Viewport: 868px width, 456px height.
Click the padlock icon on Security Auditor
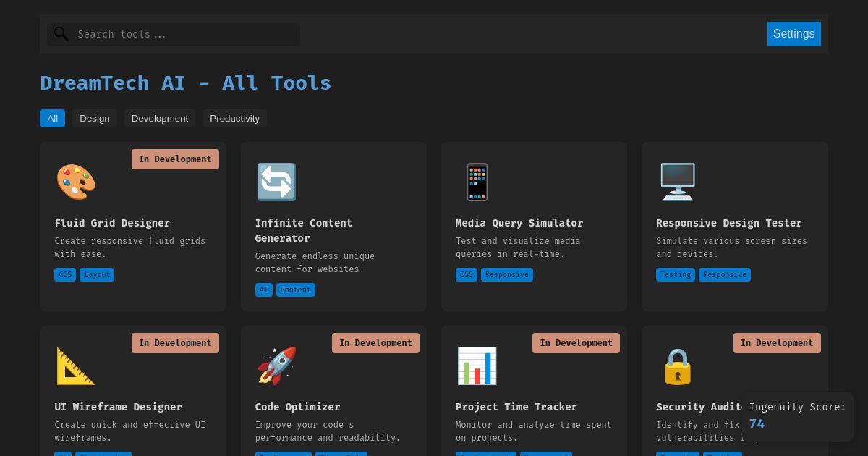[678, 366]
